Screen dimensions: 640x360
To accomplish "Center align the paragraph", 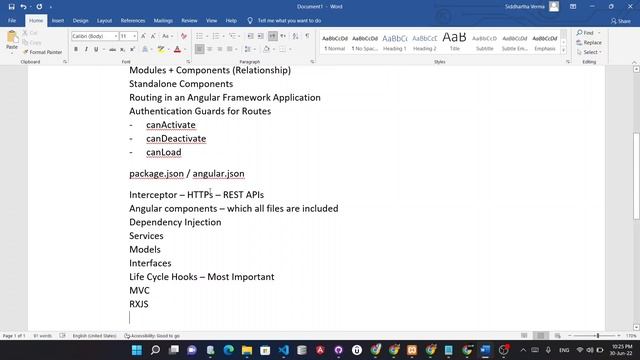I will [x=209, y=49].
